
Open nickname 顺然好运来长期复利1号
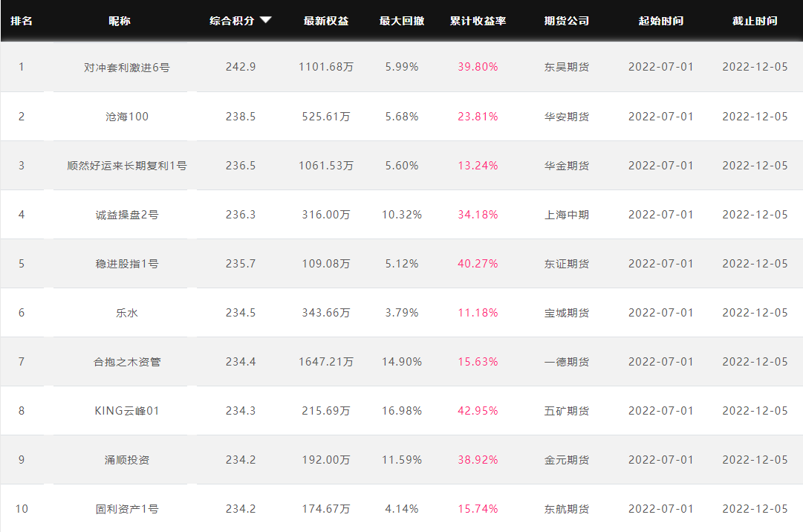[x=127, y=166]
